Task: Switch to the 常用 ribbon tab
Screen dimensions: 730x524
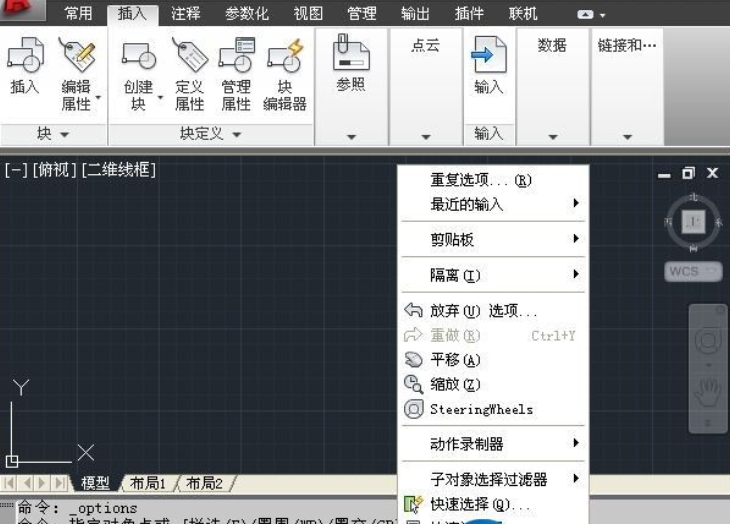Action: pos(78,13)
